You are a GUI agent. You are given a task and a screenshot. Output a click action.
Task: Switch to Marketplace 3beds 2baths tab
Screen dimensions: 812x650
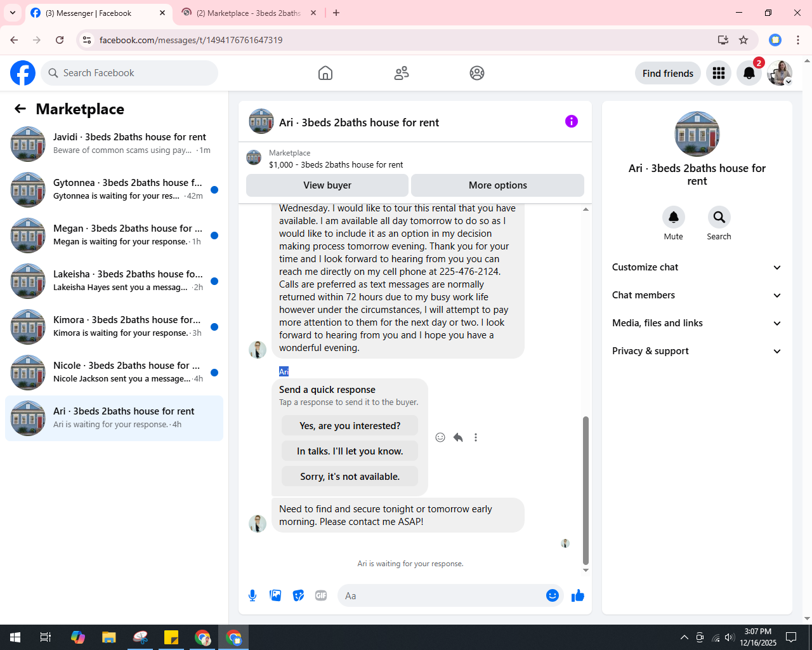click(x=247, y=13)
